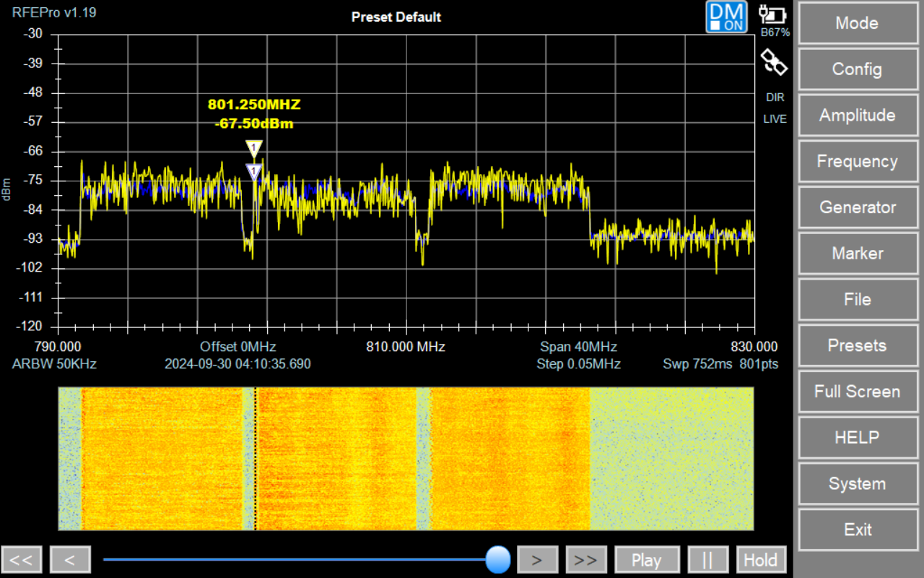Open Amplitude settings
This screenshot has height=578, width=924.
(858, 115)
